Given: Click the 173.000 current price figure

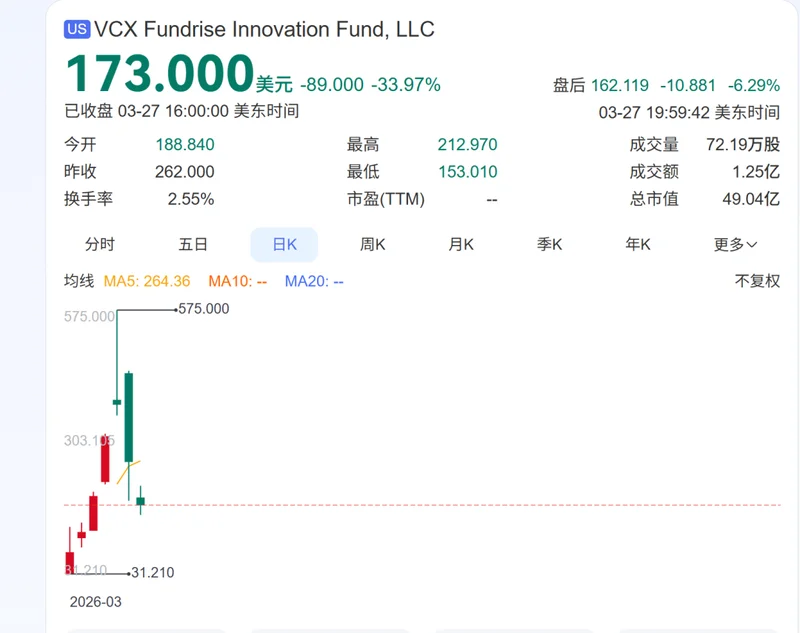Looking at the screenshot, I should (160, 75).
